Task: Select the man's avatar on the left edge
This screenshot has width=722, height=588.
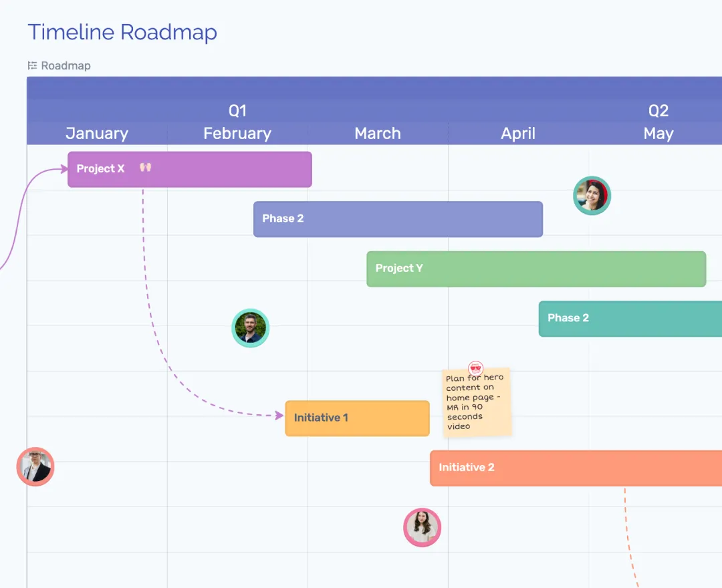Action: point(35,466)
